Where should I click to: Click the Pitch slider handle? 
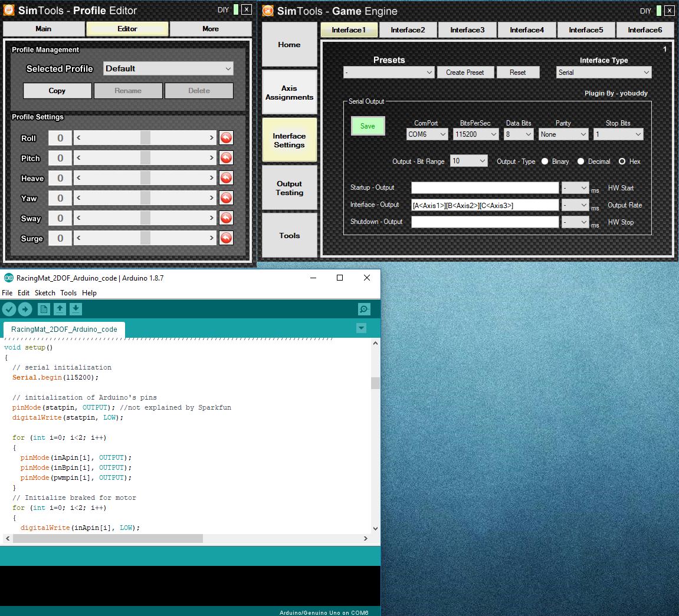(145, 158)
